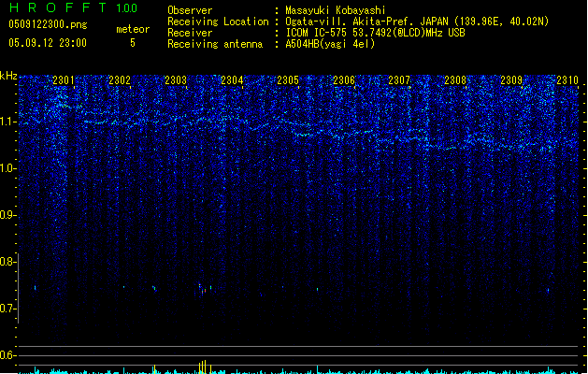Click the 0509122300.png file name

[47, 24]
